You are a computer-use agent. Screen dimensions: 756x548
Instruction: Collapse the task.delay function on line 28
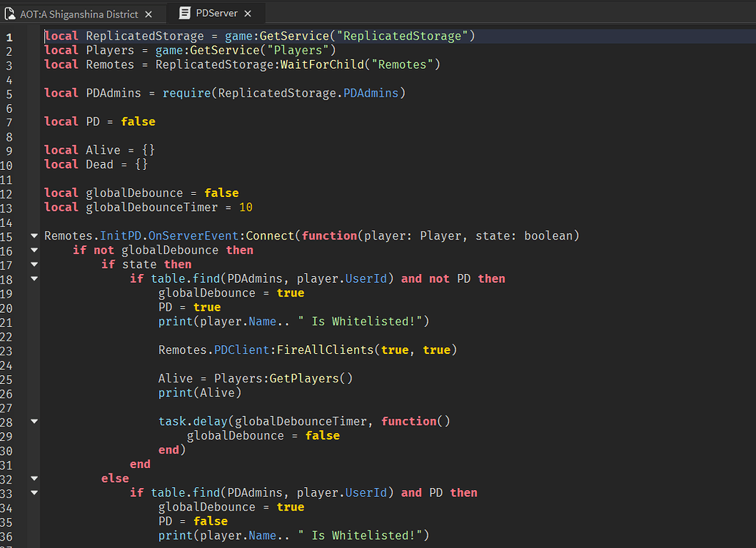[x=34, y=422]
